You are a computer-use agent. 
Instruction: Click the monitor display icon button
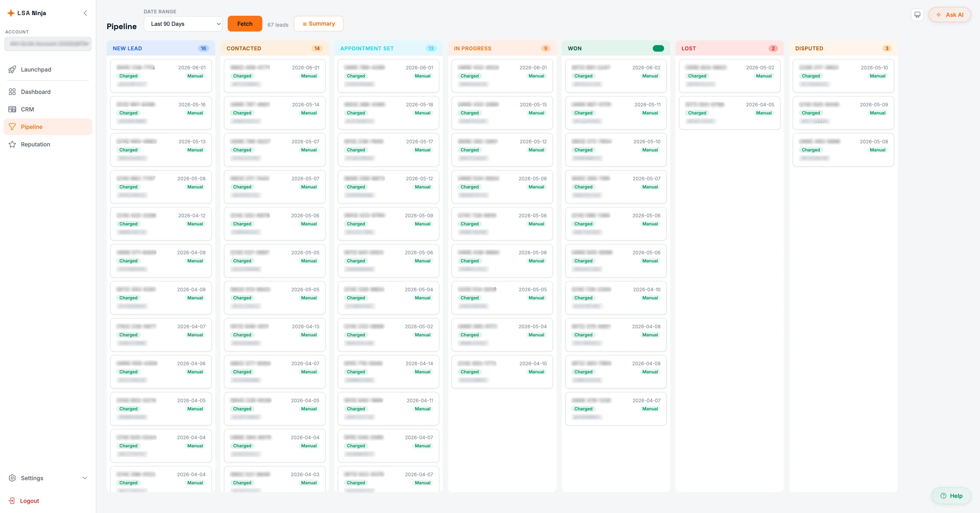coord(917,15)
